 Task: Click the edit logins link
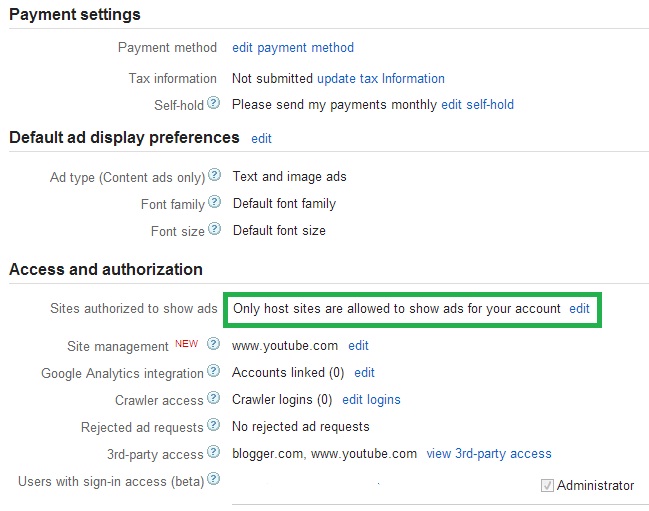(371, 399)
